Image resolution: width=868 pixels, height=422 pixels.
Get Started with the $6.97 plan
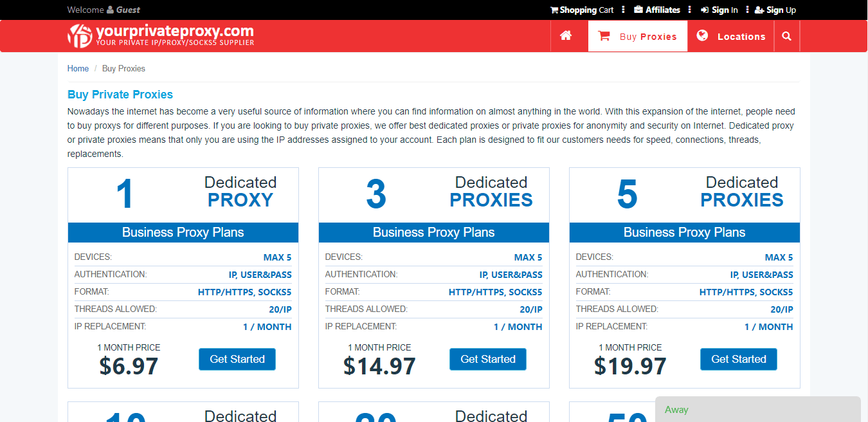coord(237,359)
